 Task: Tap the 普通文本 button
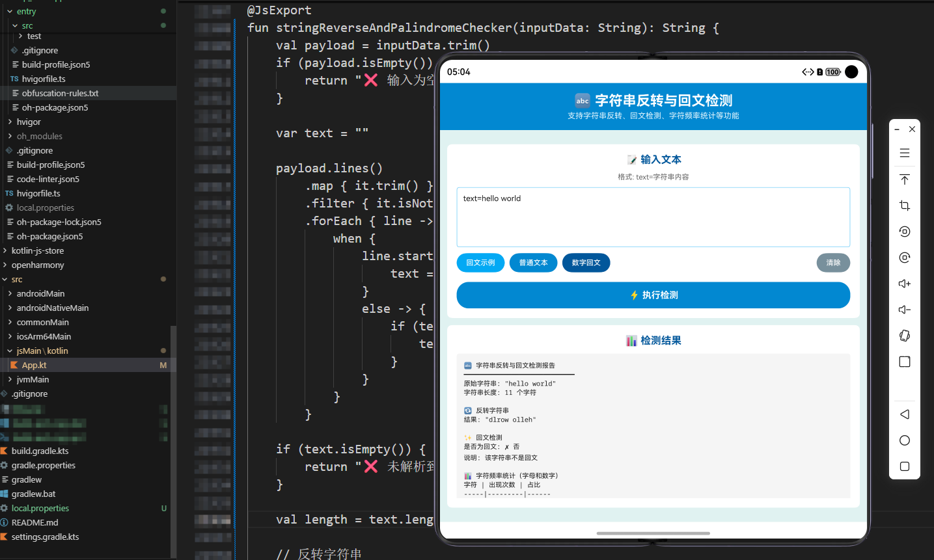click(x=533, y=263)
